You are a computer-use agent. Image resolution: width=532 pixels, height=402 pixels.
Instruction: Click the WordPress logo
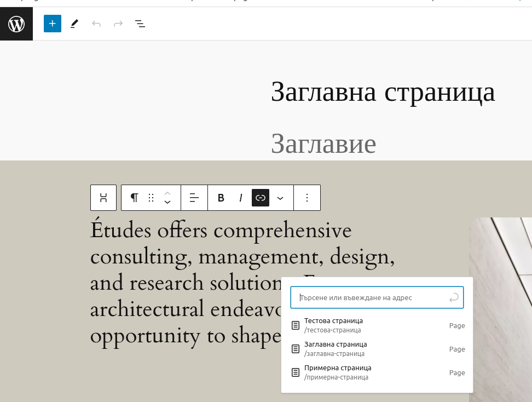pos(16,24)
